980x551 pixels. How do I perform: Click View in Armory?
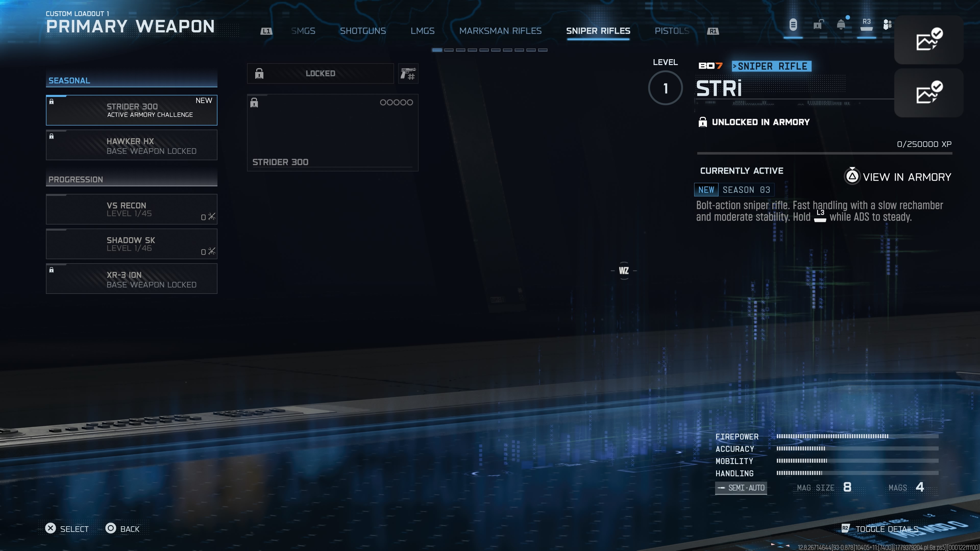coord(907,177)
